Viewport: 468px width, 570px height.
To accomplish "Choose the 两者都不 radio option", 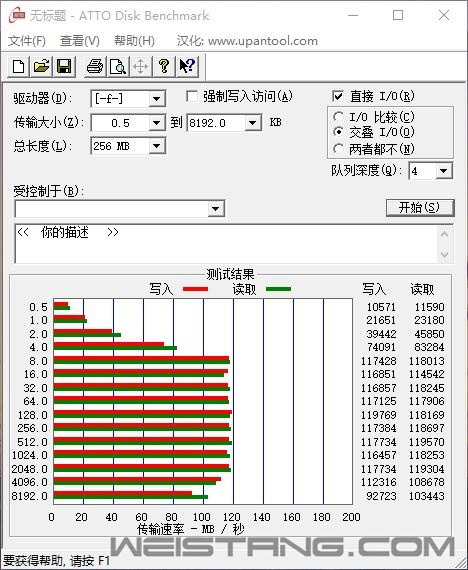I will (338, 148).
